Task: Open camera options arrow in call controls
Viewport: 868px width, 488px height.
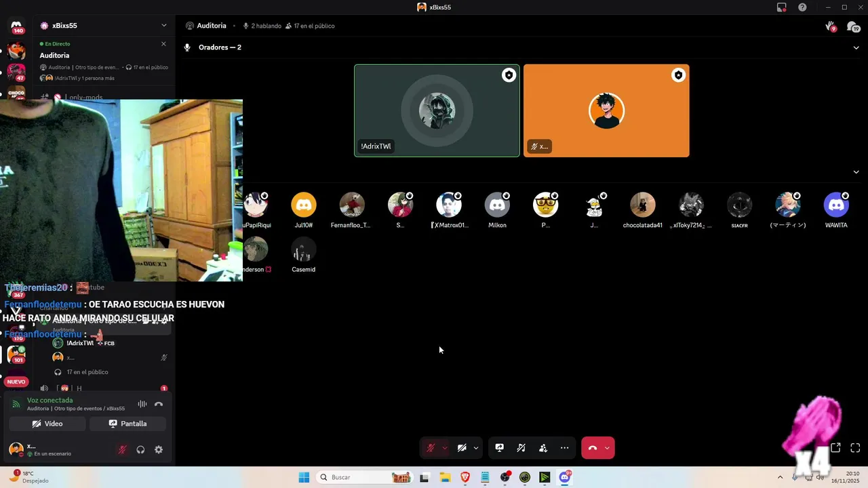Action: [476, 448]
